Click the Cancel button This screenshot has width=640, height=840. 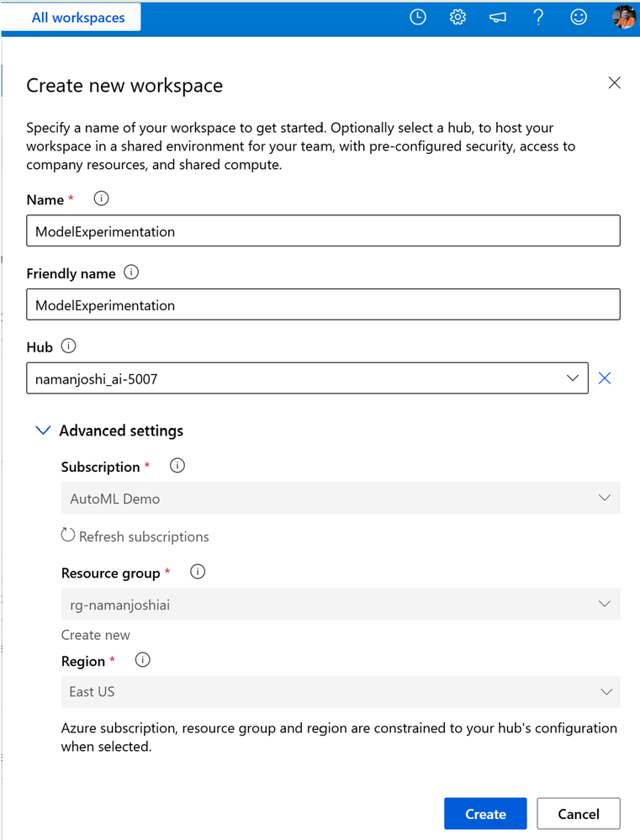point(579,814)
